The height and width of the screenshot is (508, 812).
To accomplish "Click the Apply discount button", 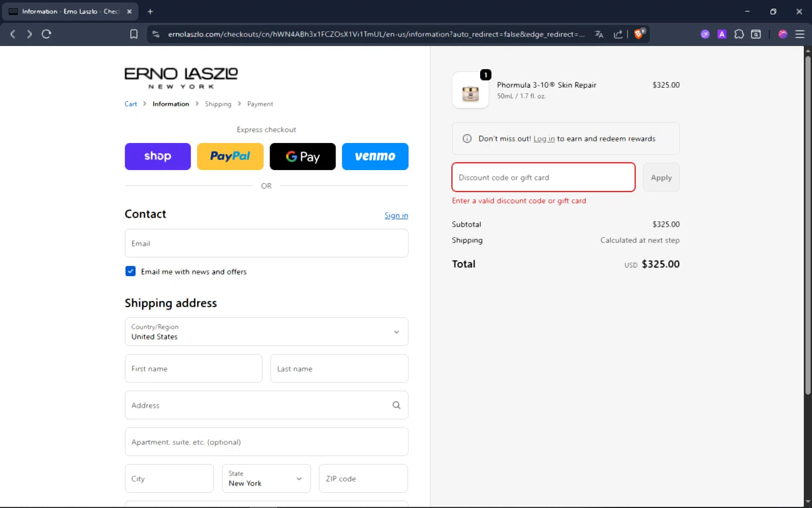I will click(661, 177).
